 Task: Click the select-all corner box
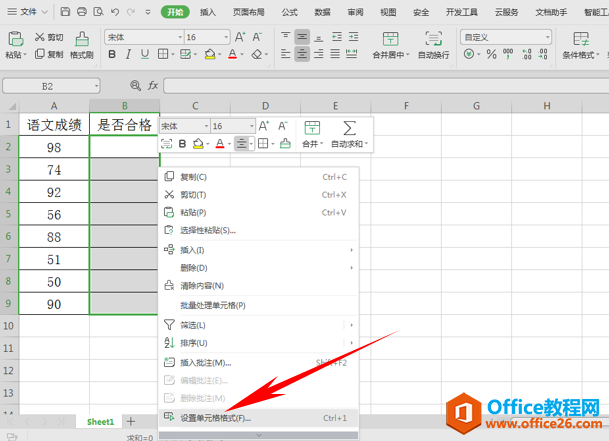point(10,106)
